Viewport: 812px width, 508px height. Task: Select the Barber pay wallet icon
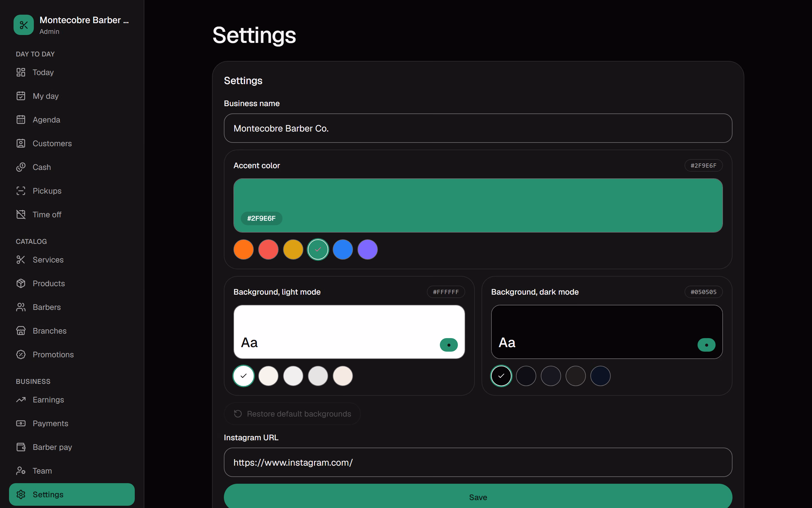point(21,447)
